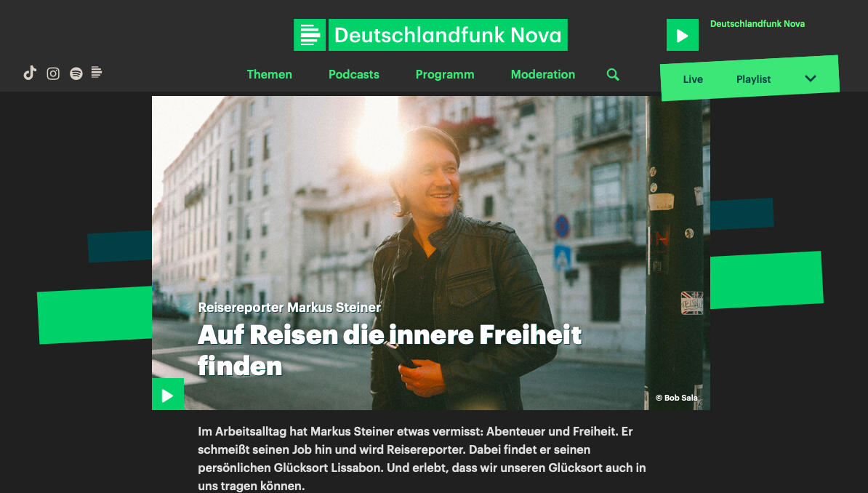Viewport: 868px width, 493px height.
Task: Start the Deutschlandfunk Nova live stream play button
Action: pyautogui.click(x=683, y=35)
